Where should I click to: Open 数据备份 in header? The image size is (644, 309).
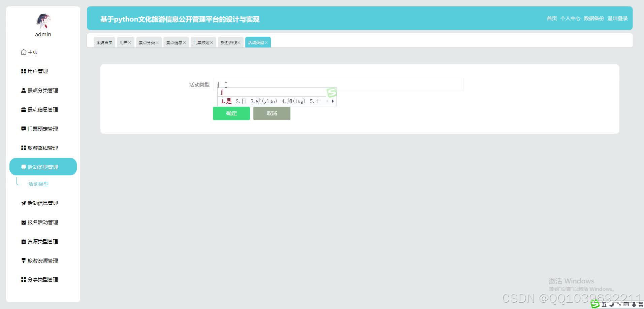click(x=594, y=19)
